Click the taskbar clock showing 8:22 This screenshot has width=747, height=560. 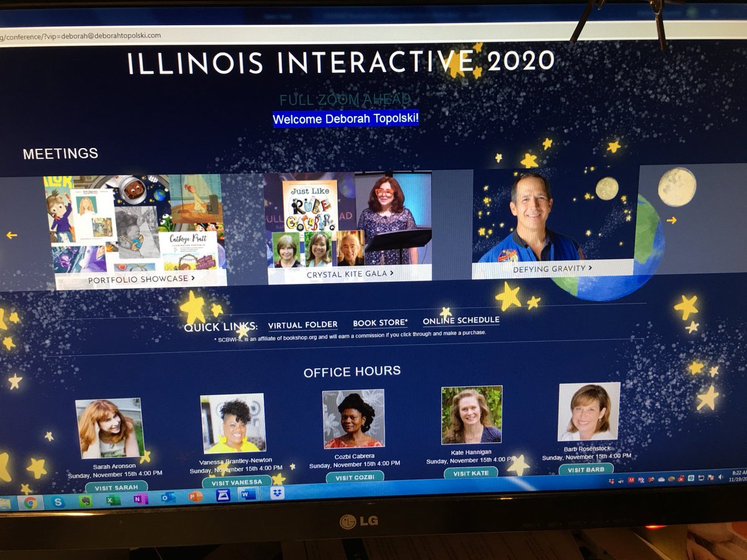[739, 473]
